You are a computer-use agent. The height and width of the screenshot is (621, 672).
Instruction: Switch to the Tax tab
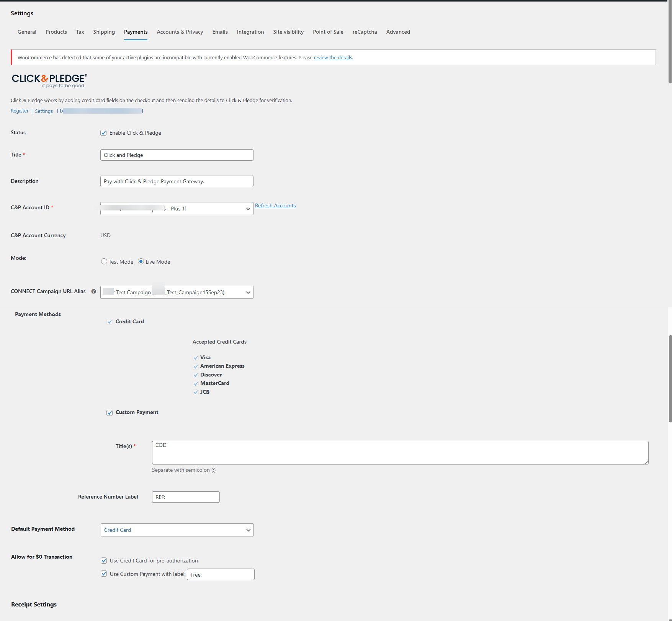80,32
